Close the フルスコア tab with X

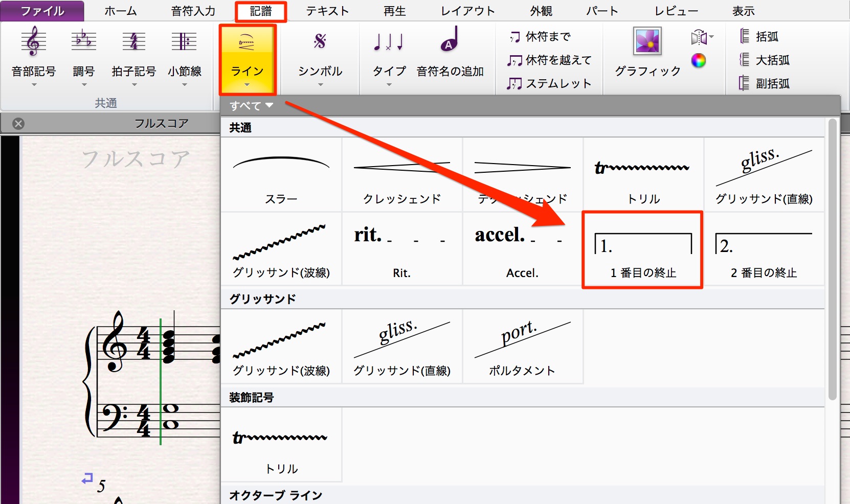tap(18, 124)
